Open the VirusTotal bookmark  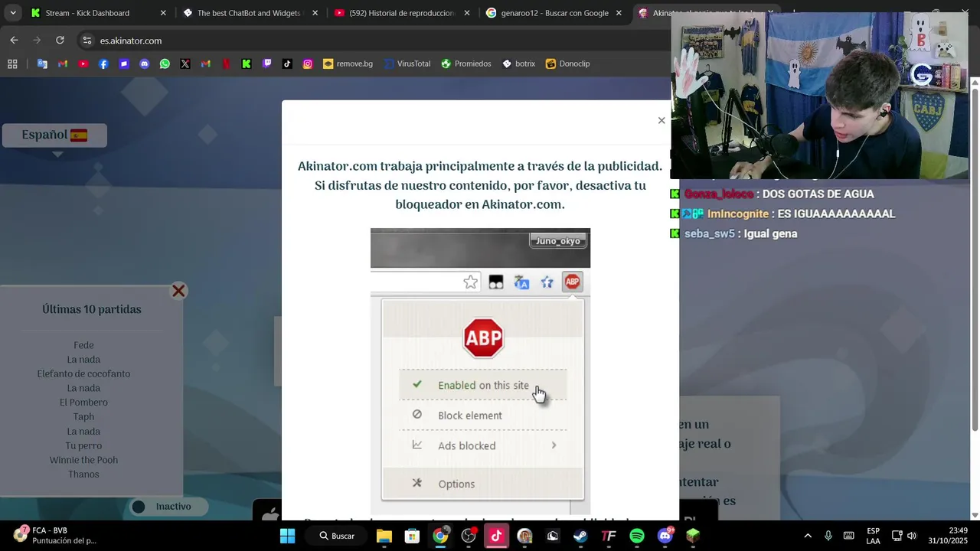(x=407, y=64)
